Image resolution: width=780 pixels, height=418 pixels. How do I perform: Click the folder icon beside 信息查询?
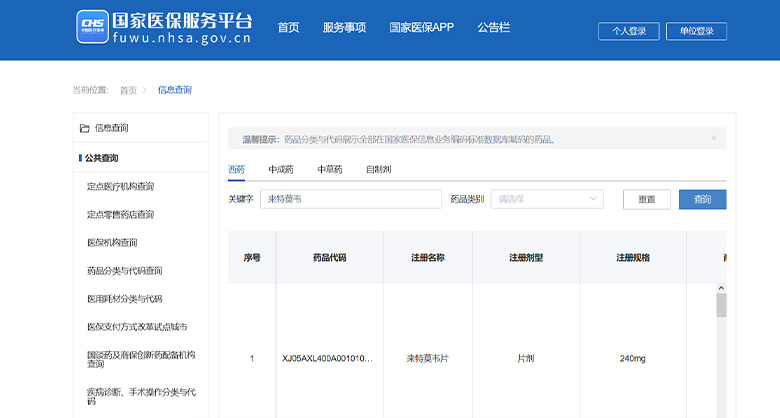pyautogui.click(x=85, y=128)
